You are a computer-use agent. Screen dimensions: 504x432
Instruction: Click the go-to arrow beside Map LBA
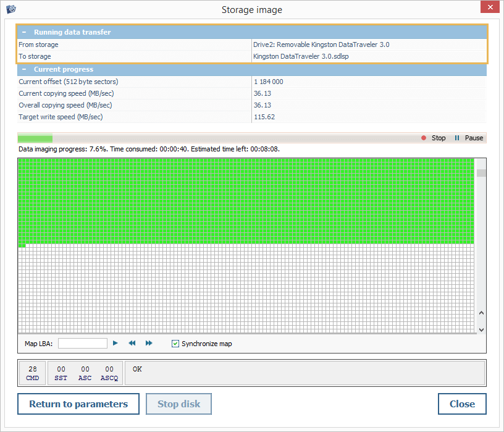pyautogui.click(x=115, y=343)
